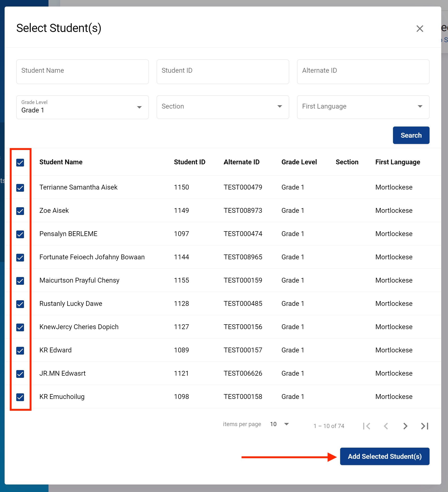This screenshot has width=448, height=492.
Task: Click into the Alternate ID field
Action: (x=363, y=71)
